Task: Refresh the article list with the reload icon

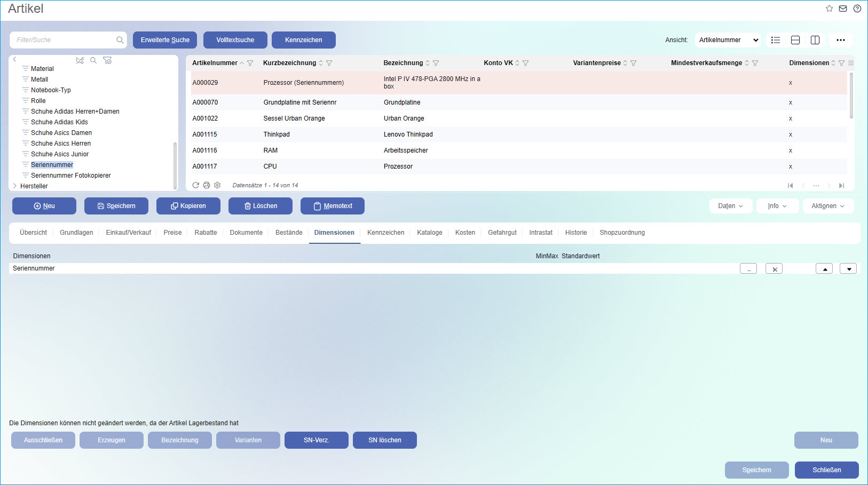Action: 195,185
